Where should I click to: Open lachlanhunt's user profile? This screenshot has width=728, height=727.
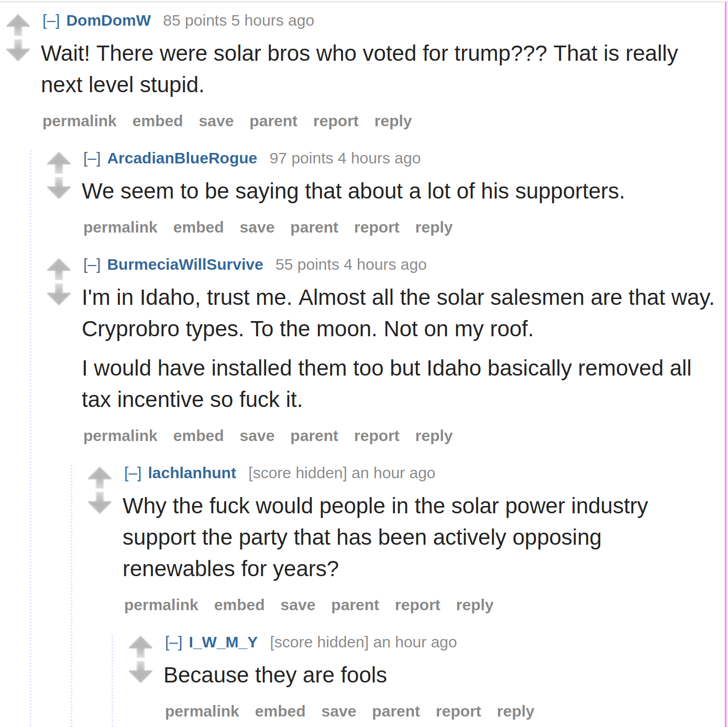pyautogui.click(x=192, y=473)
